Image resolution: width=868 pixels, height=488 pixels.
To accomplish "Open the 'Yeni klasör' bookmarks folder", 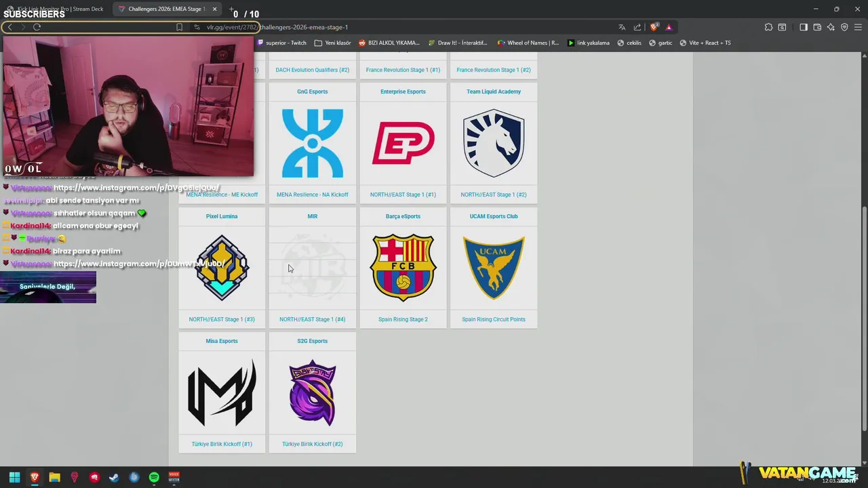I will (x=333, y=43).
